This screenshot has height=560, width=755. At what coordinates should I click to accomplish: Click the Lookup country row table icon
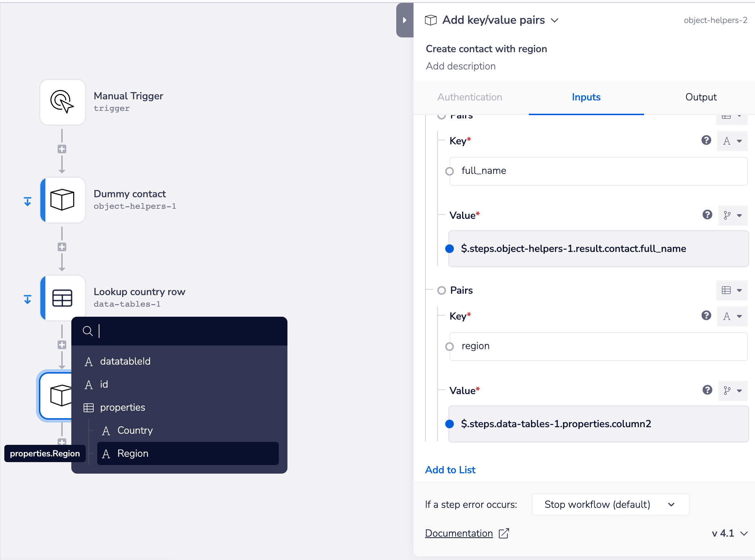pyautogui.click(x=62, y=297)
